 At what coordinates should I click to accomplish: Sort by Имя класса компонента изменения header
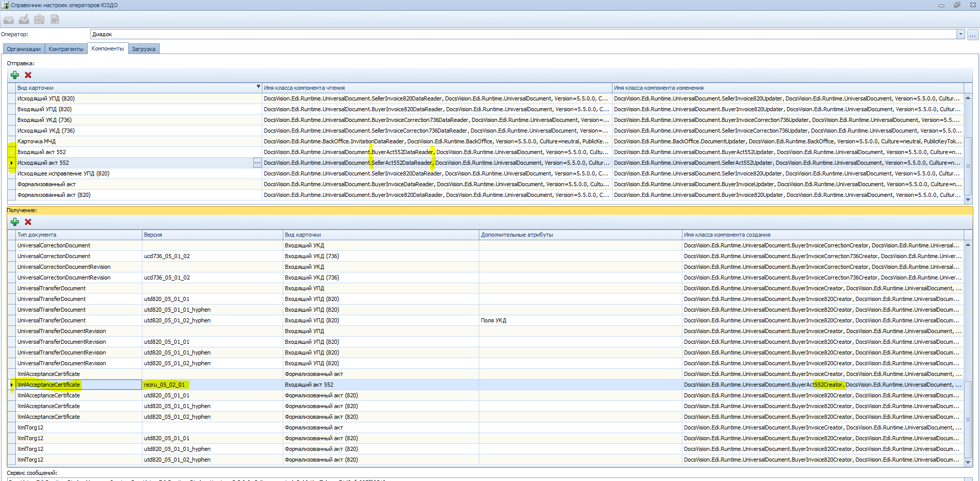click(788, 88)
